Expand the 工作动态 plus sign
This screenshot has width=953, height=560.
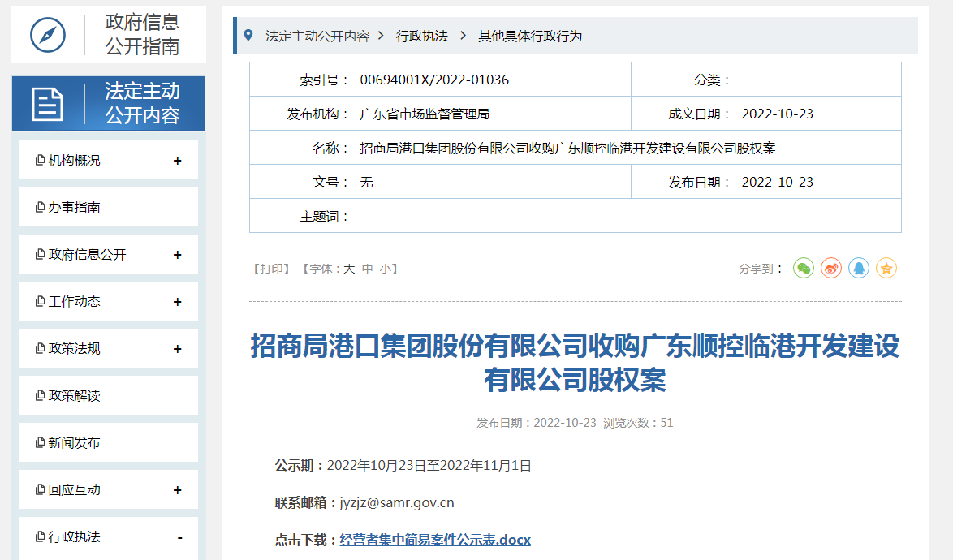point(178,302)
